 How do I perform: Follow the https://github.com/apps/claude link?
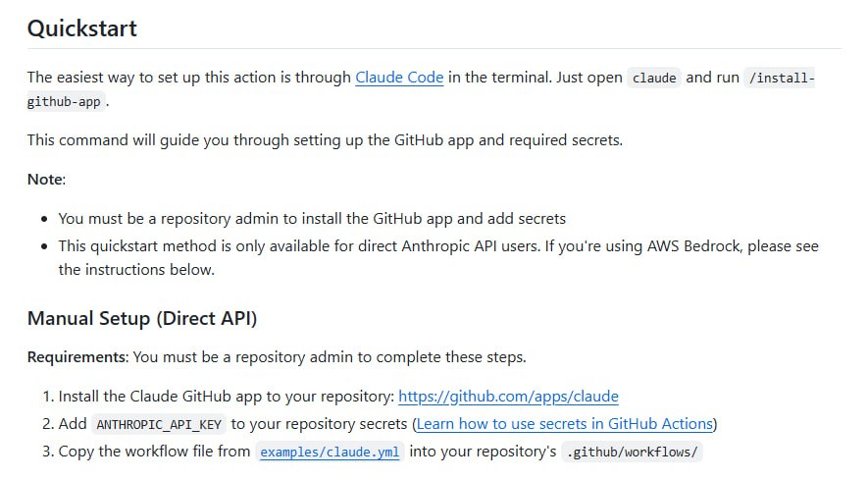pos(508,397)
